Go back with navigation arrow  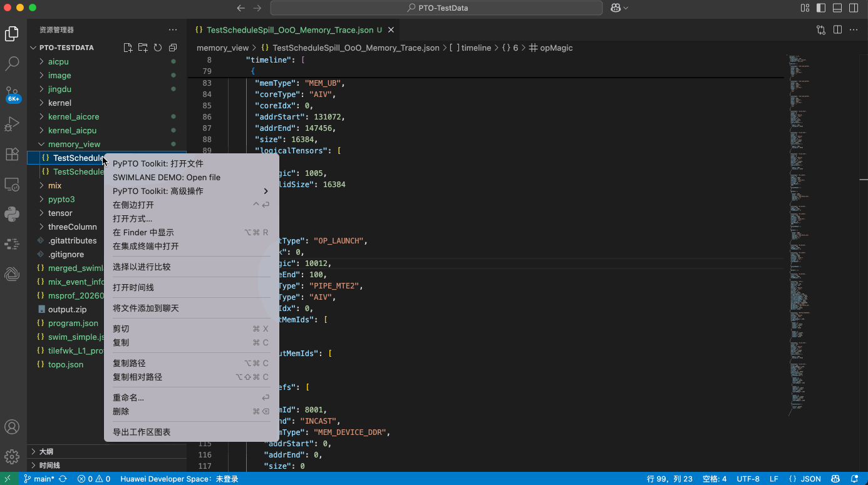[x=241, y=8]
